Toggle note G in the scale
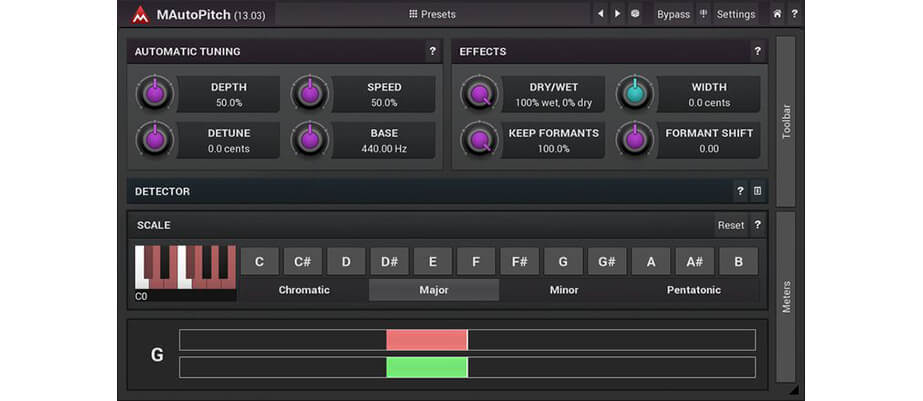The image size is (923, 401). point(563,261)
